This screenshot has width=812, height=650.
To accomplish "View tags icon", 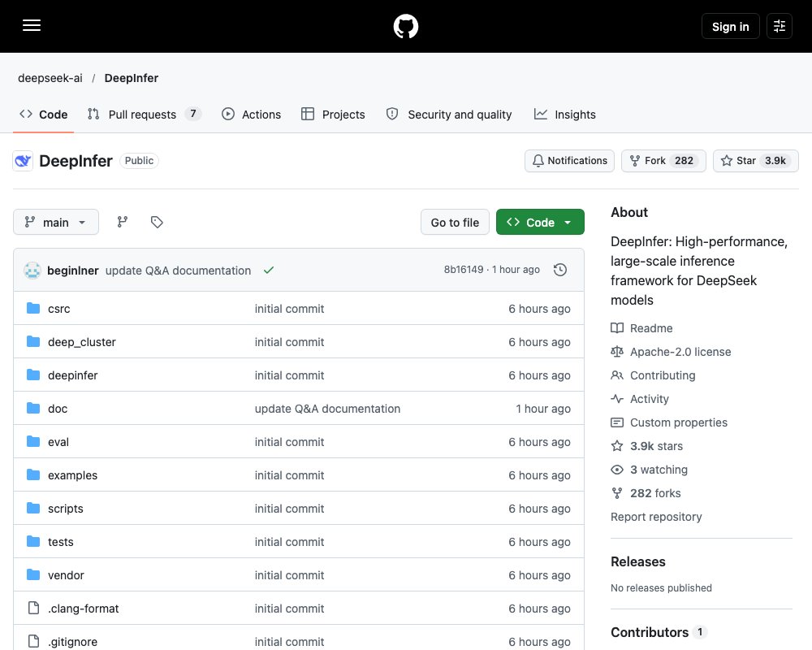I will tap(157, 222).
